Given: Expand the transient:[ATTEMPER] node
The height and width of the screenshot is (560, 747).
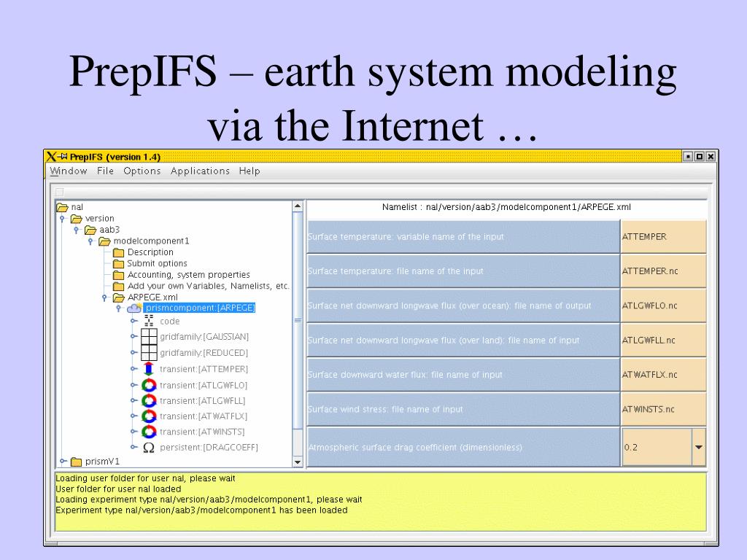Looking at the screenshot, I should click(134, 369).
